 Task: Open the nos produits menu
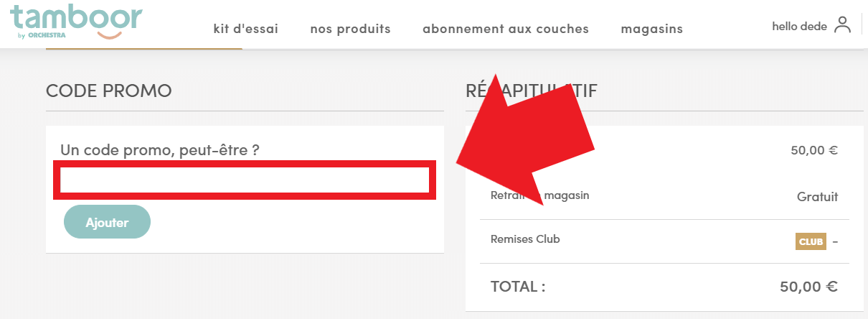click(351, 29)
